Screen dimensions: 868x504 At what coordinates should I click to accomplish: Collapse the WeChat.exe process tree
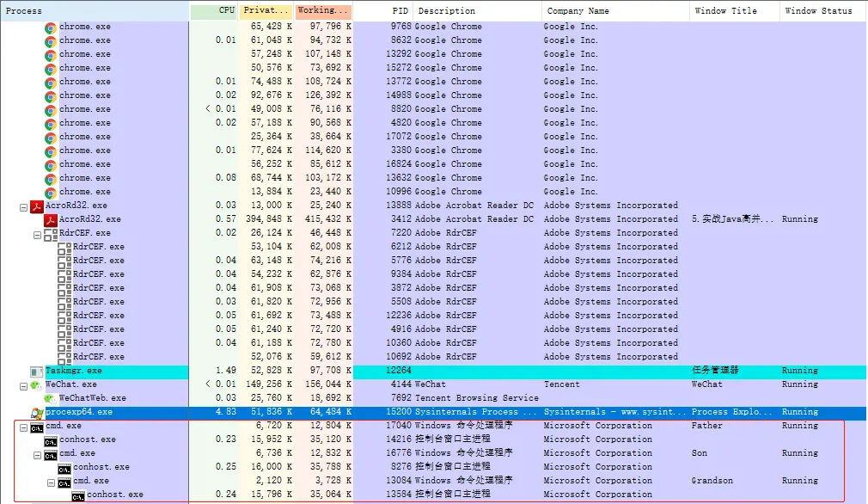click(x=23, y=386)
